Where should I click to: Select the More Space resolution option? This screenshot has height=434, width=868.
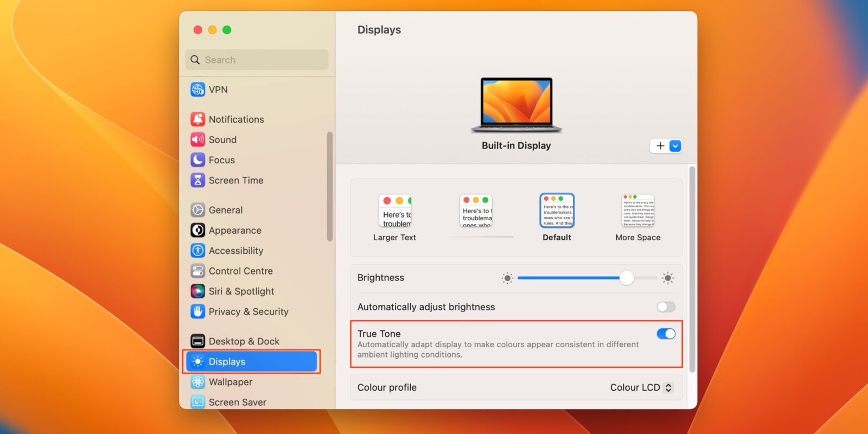pyautogui.click(x=638, y=211)
